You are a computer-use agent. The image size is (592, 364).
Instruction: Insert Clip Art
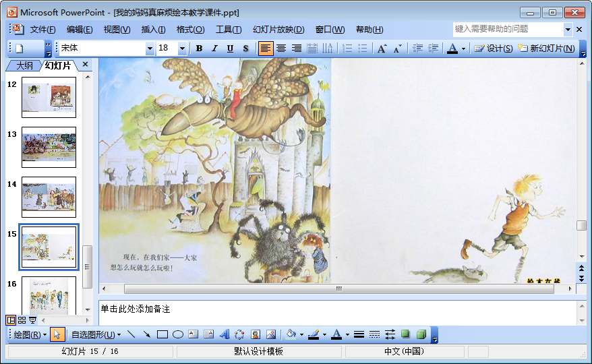256,334
